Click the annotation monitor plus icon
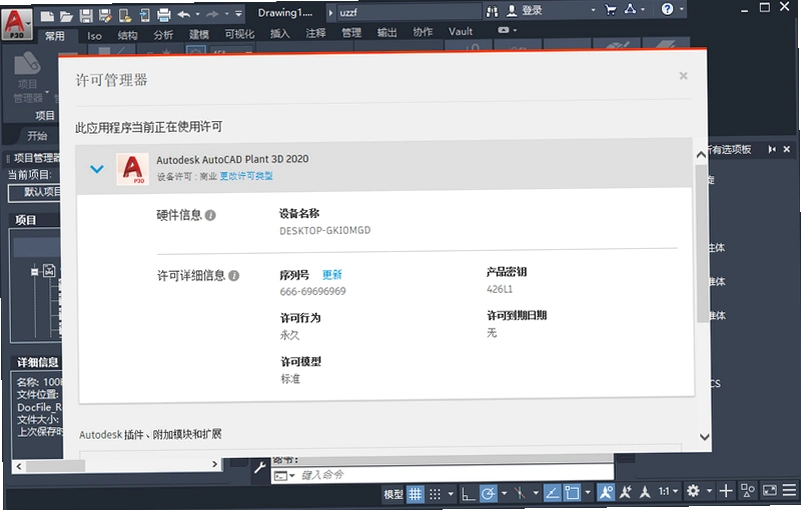The height and width of the screenshot is (510, 801). click(x=725, y=491)
